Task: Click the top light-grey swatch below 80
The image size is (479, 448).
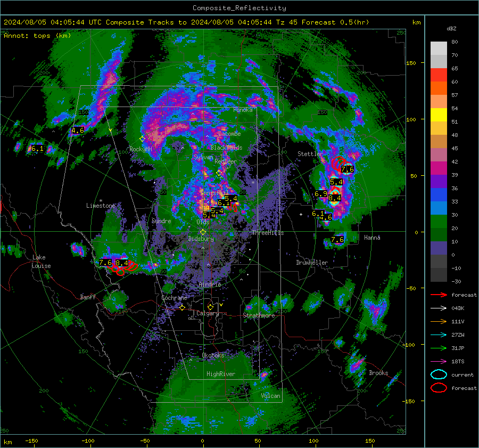Action: [x=439, y=48]
